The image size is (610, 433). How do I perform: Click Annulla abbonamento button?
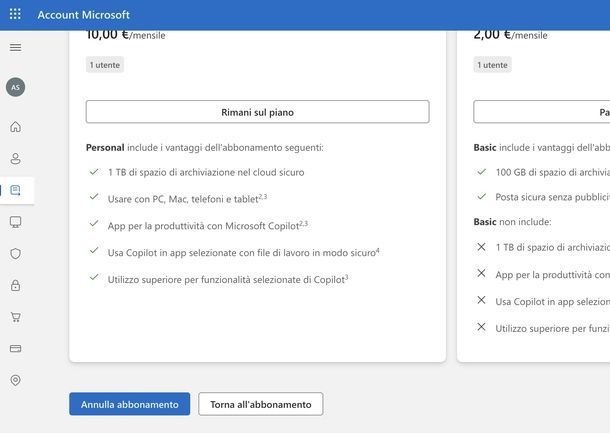click(130, 404)
